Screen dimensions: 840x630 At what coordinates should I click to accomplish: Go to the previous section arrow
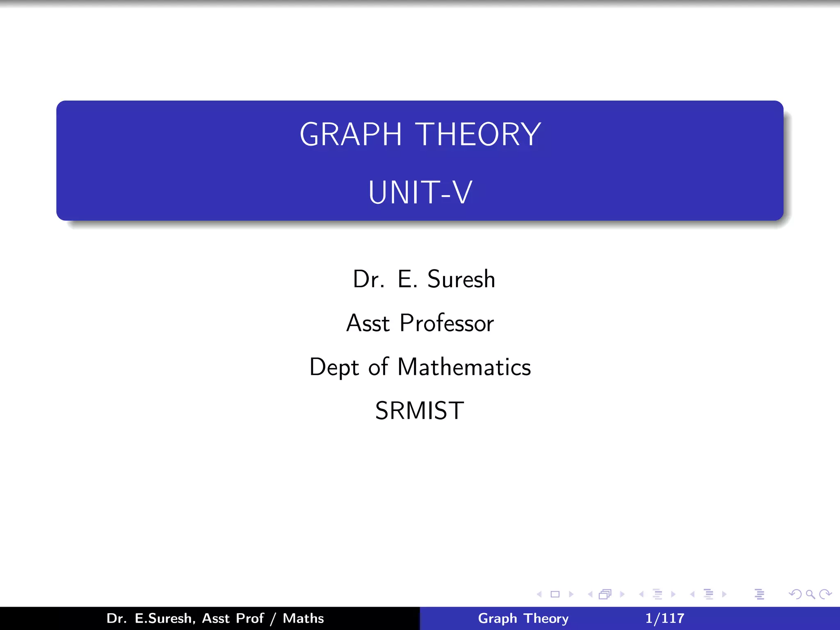point(692,594)
